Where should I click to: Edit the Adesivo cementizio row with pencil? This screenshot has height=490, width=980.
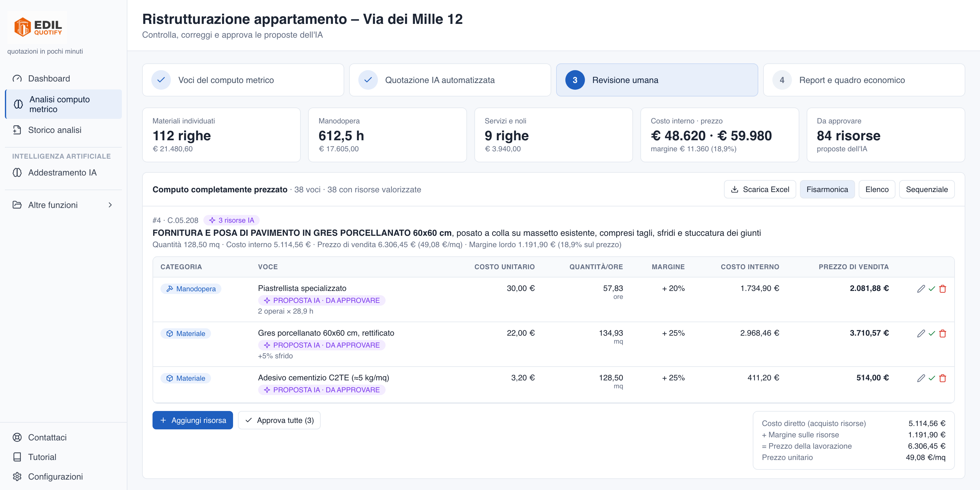point(921,378)
